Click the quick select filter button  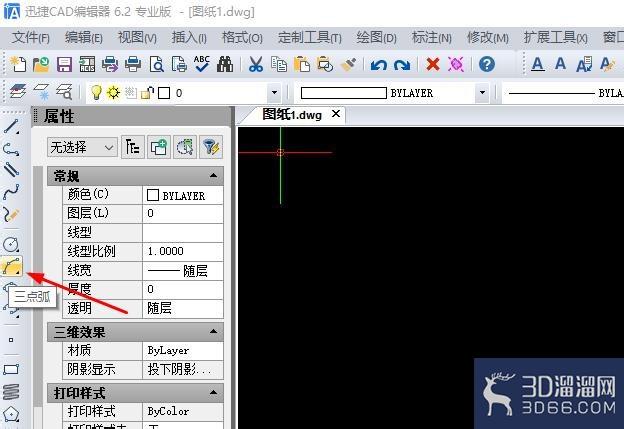pos(211,148)
